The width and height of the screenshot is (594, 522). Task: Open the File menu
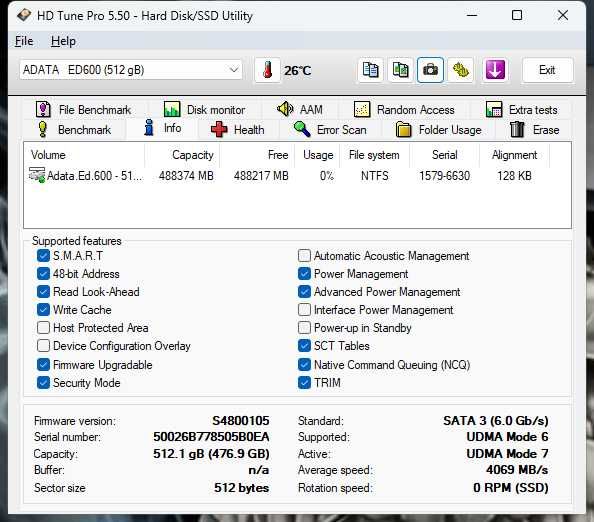[24, 41]
